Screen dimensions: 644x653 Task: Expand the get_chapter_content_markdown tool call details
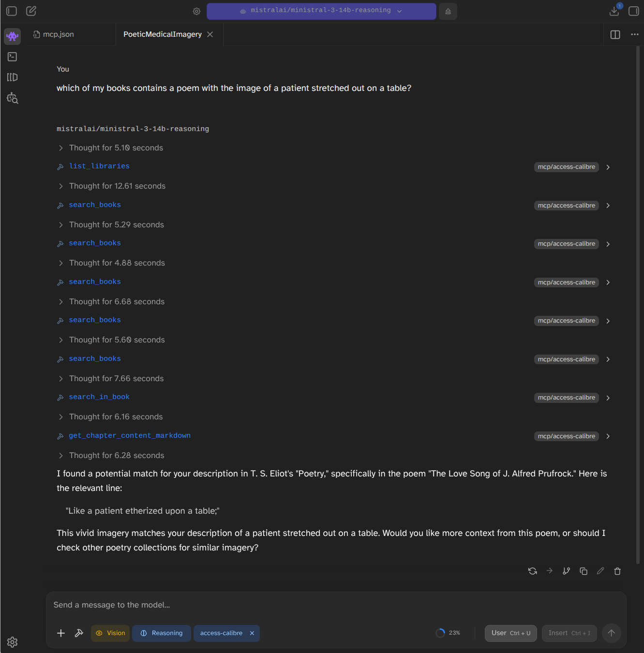(608, 436)
